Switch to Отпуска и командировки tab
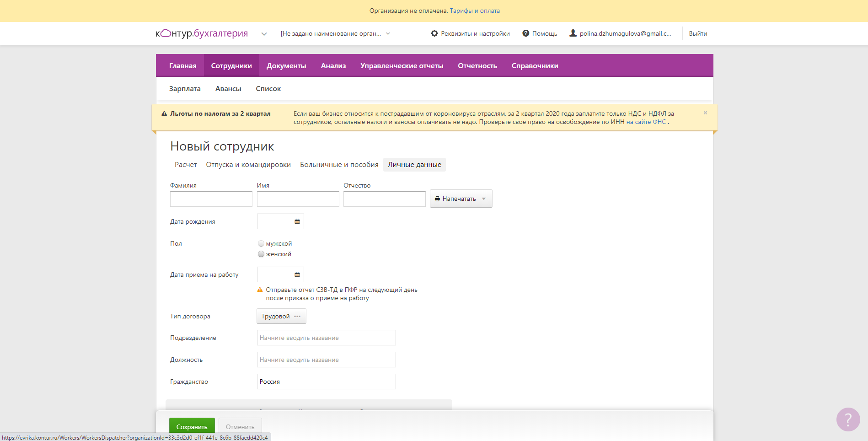The image size is (868, 441). click(248, 165)
